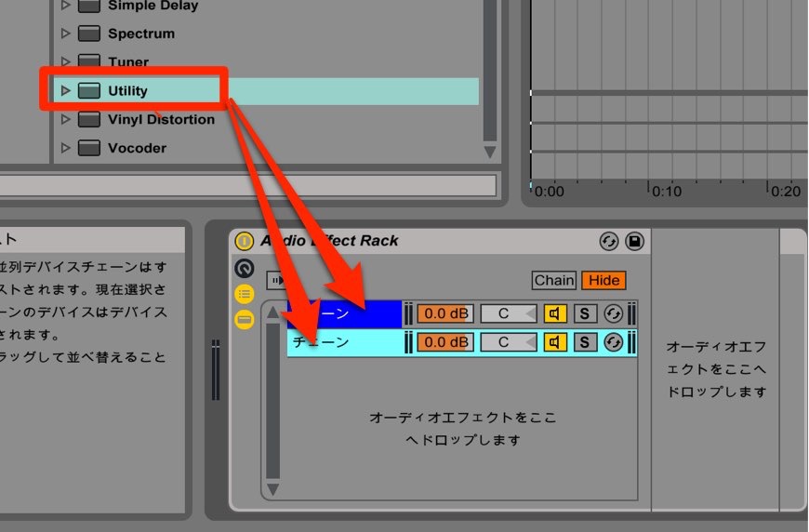Click second chain pan C control
809x532 pixels.
point(509,342)
